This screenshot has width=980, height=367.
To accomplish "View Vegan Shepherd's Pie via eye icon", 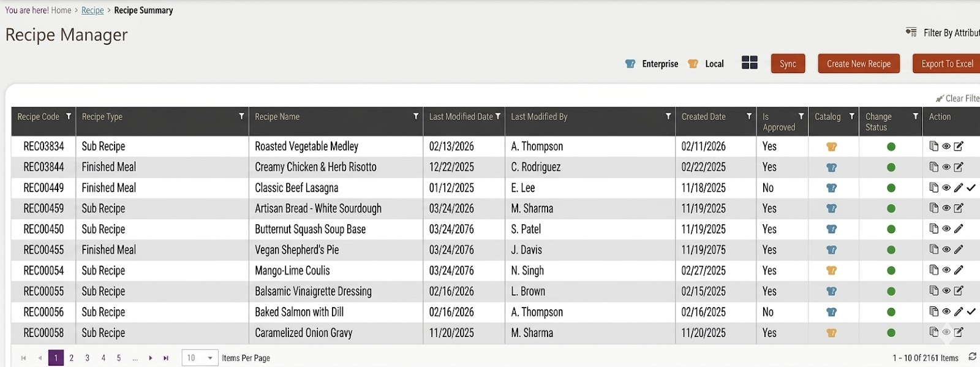I will [x=946, y=249].
